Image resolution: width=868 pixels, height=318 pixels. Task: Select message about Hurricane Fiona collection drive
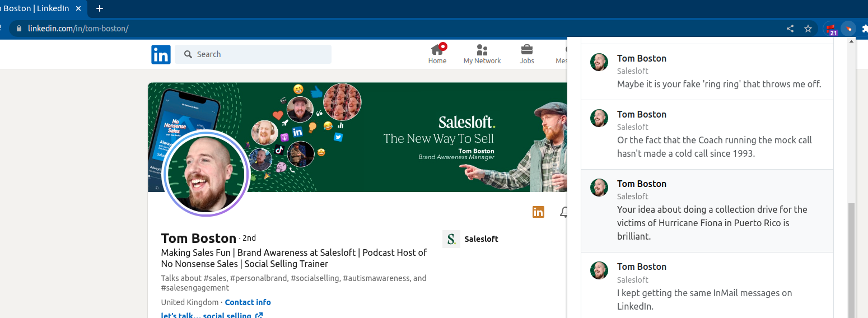click(x=707, y=211)
